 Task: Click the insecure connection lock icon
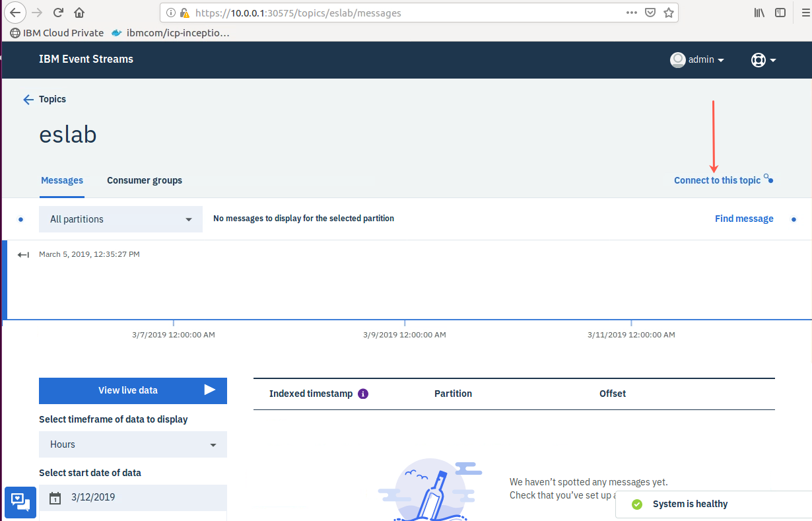tap(184, 13)
